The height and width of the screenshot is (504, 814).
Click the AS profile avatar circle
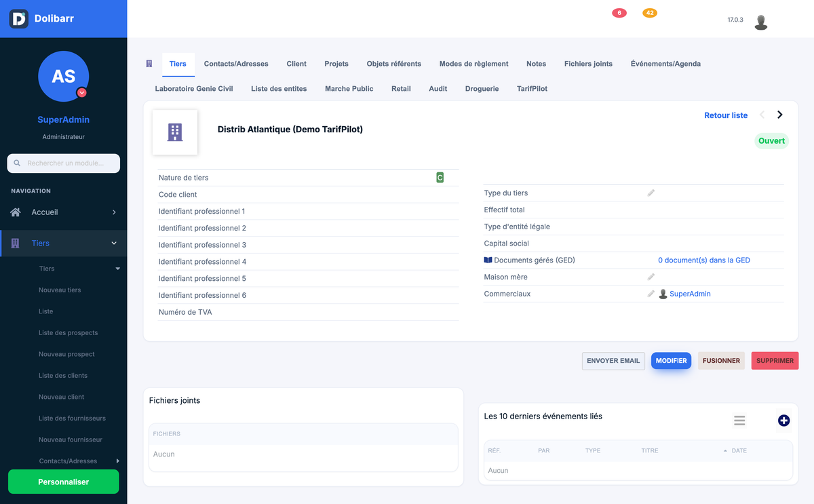click(64, 76)
